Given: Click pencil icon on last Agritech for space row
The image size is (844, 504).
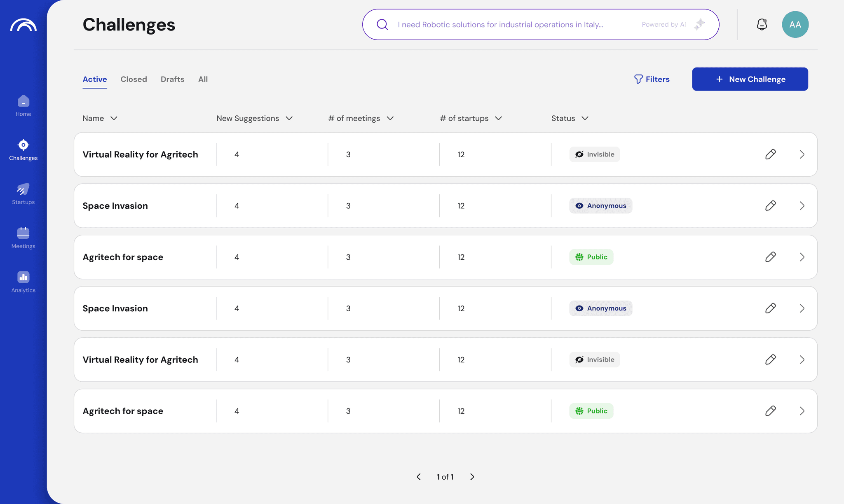Looking at the screenshot, I should pyautogui.click(x=770, y=411).
